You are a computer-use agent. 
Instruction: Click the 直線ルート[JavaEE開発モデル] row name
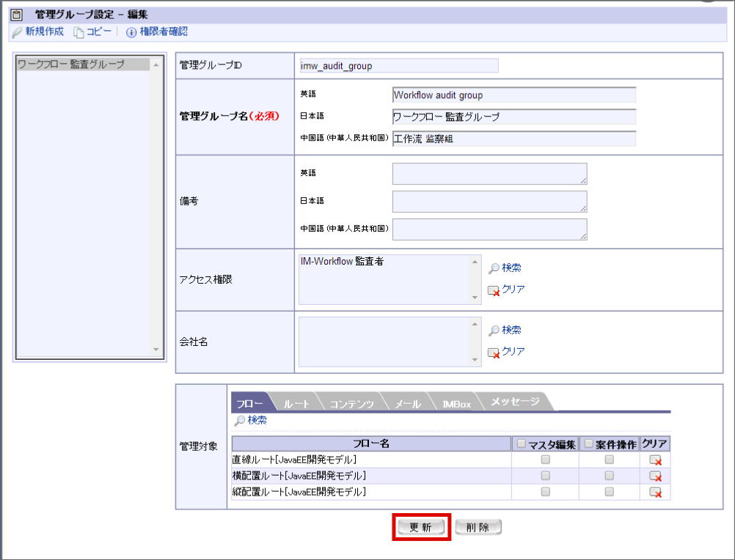(x=294, y=460)
